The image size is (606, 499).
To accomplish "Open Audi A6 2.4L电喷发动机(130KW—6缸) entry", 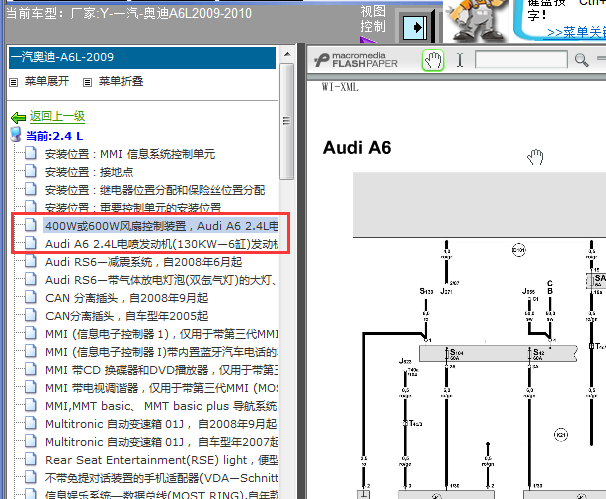I will point(162,244).
